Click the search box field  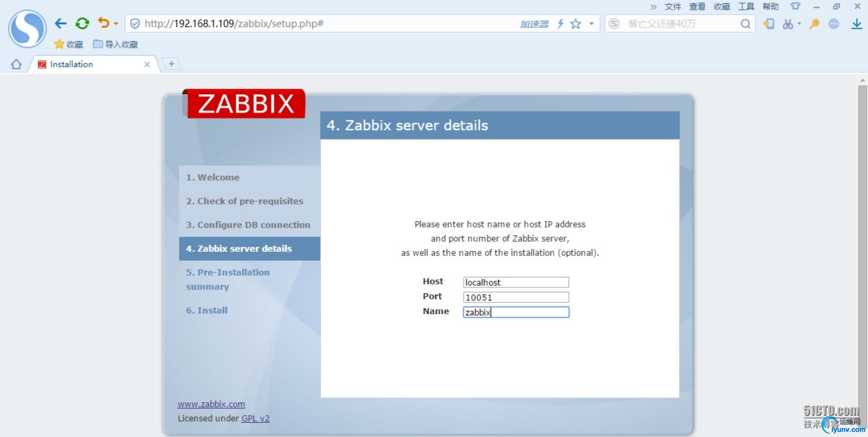point(681,24)
